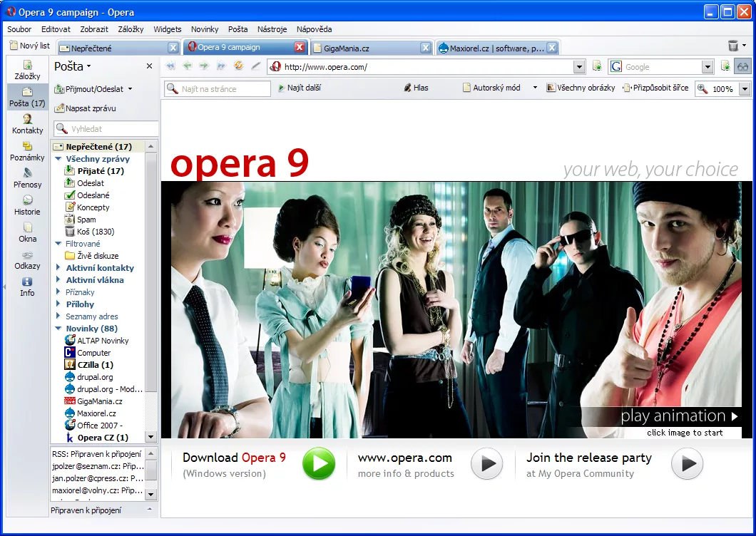Close the Pošta panel with X
This screenshot has height=536, width=756.
pos(150,66)
